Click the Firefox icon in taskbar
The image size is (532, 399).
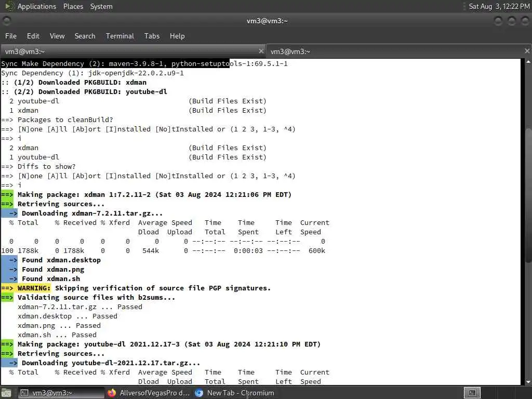coord(112,393)
